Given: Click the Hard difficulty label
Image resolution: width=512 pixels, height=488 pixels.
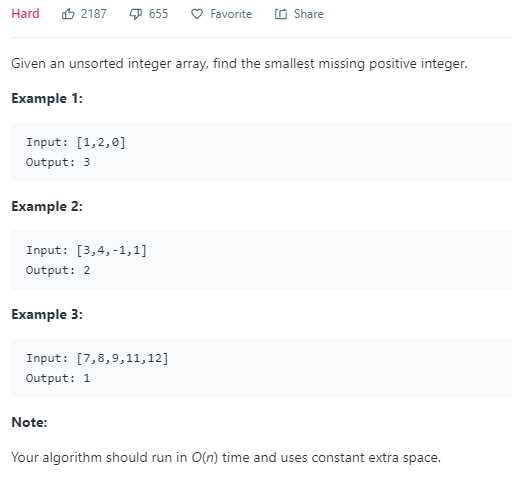Looking at the screenshot, I should (25, 14).
